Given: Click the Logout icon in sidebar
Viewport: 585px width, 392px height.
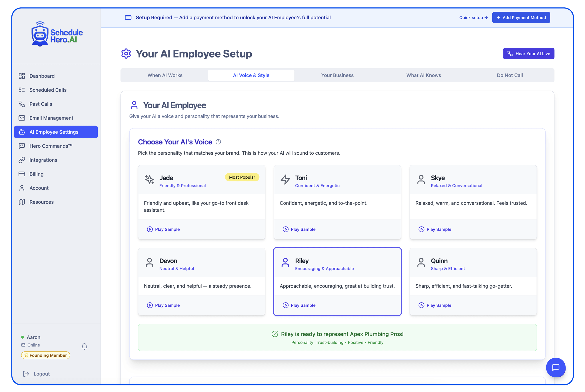Looking at the screenshot, I should 26,374.
